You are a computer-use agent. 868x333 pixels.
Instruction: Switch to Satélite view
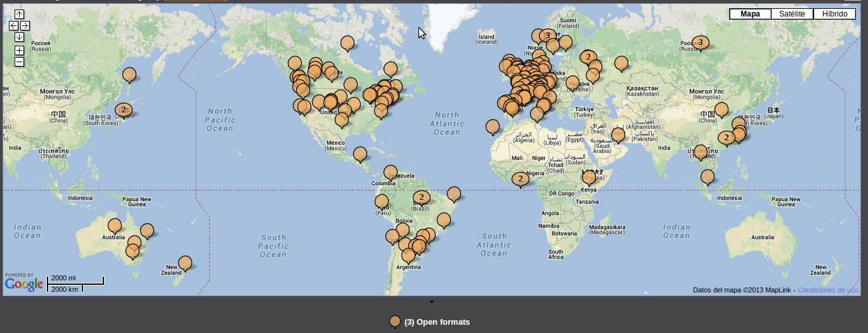tap(792, 14)
